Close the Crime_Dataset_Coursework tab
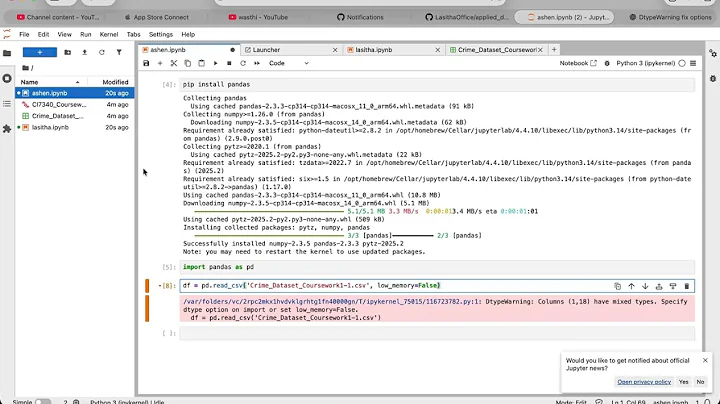Viewport: 720px width, 404px height. click(x=540, y=50)
